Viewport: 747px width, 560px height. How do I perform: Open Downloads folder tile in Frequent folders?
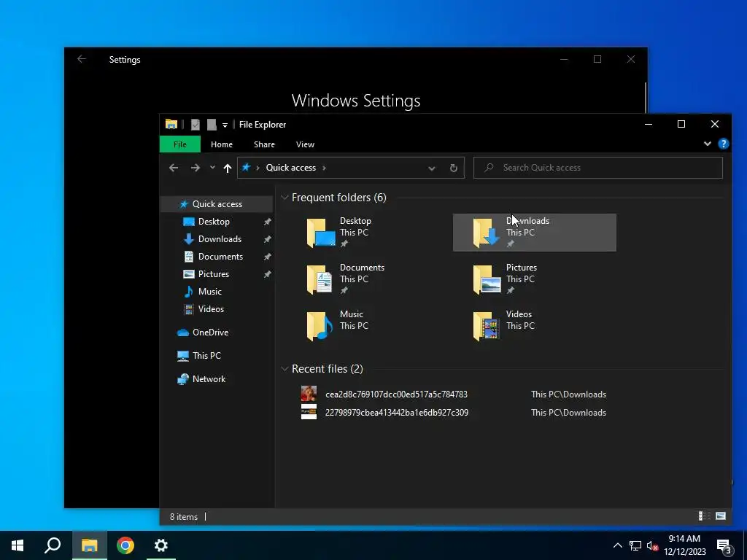pos(535,233)
